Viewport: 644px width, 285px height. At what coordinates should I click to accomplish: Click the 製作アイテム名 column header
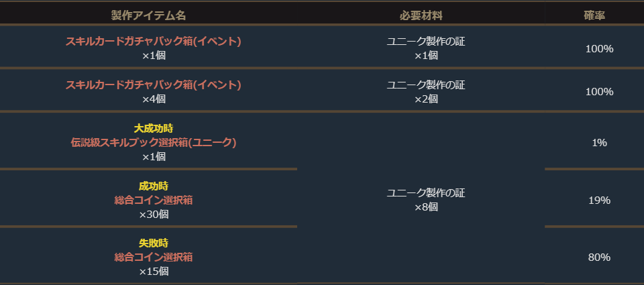[153, 15]
